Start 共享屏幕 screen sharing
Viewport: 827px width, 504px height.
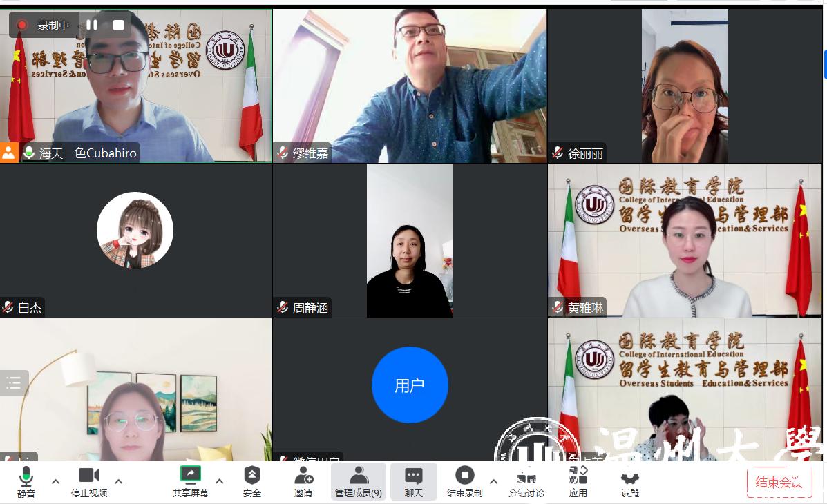[x=190, y=481]
